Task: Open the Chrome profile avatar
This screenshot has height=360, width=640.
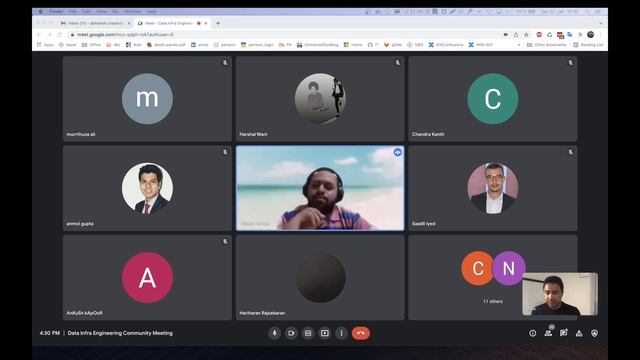Action: coord(590,35)
